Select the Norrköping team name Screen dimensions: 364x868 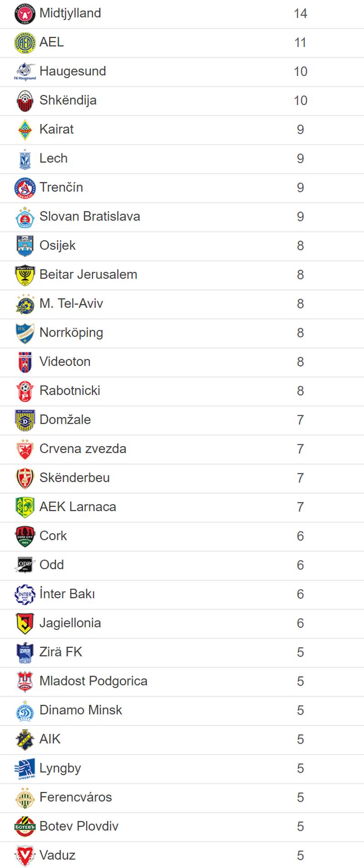click(71, 333)
